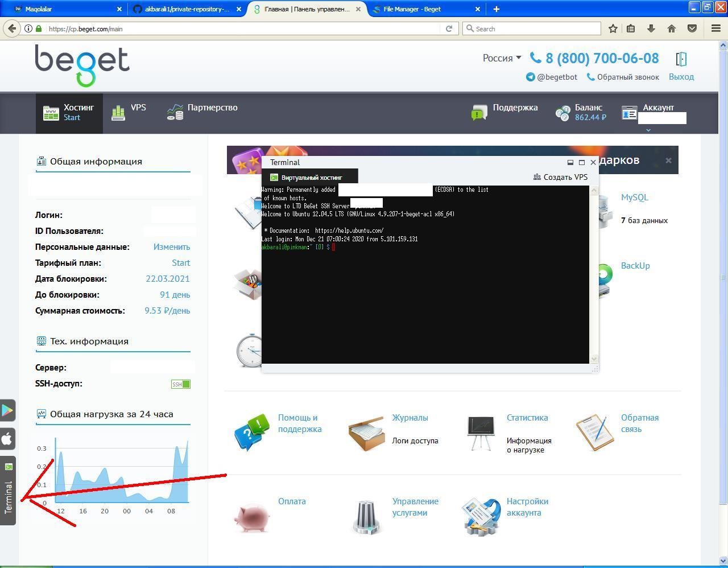Maximize the Terminal popup window
Screen dimensions: 728x568
tap(581, 162)
